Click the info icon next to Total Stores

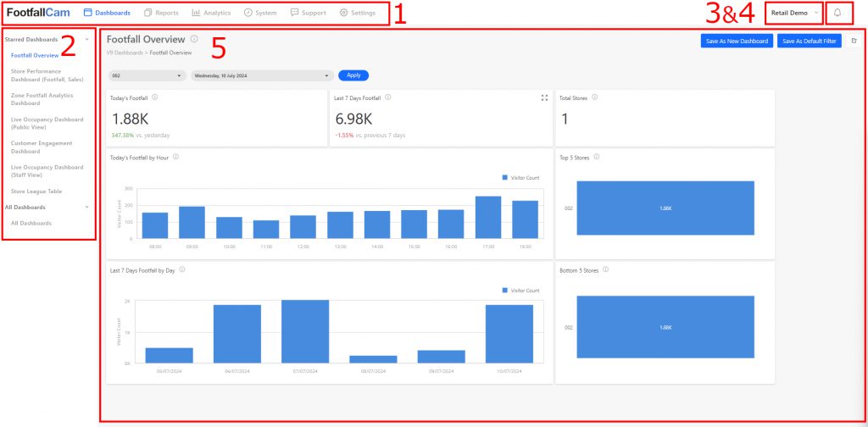(x=595, y=97)
